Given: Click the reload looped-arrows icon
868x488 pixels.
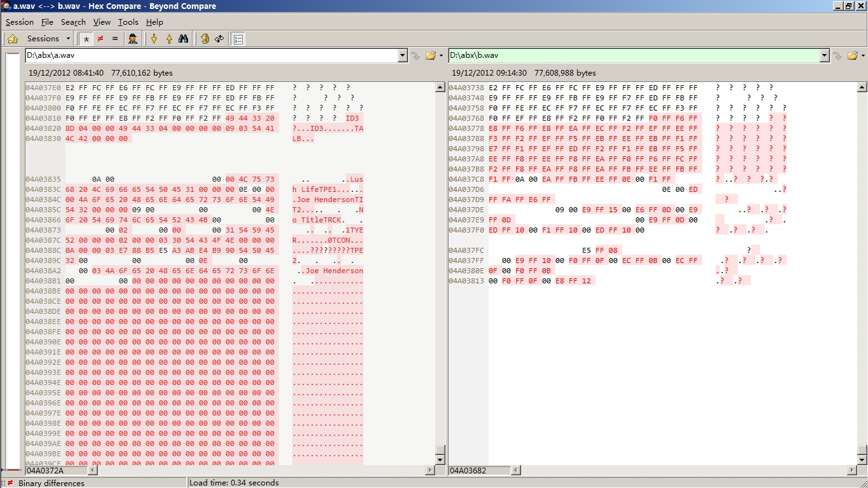Looking at the screenshot, I should pyautogui.click(x=219, y=39).
